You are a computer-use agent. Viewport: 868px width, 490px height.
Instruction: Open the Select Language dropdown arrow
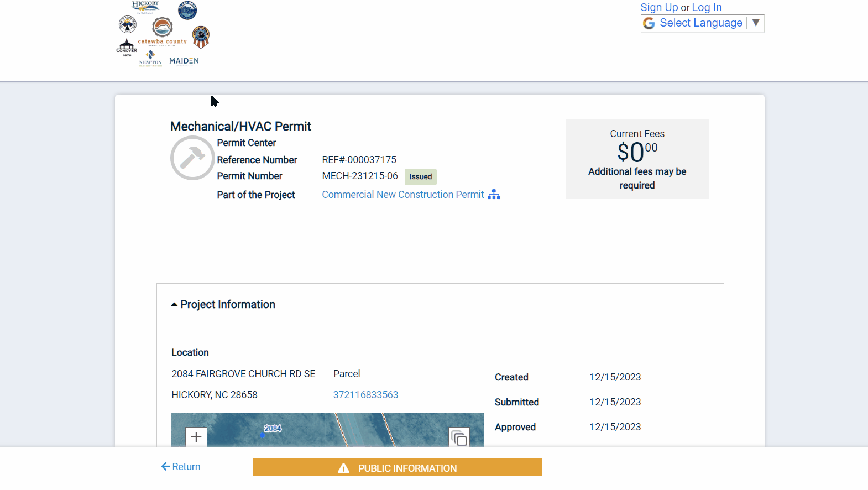(756, 23)
